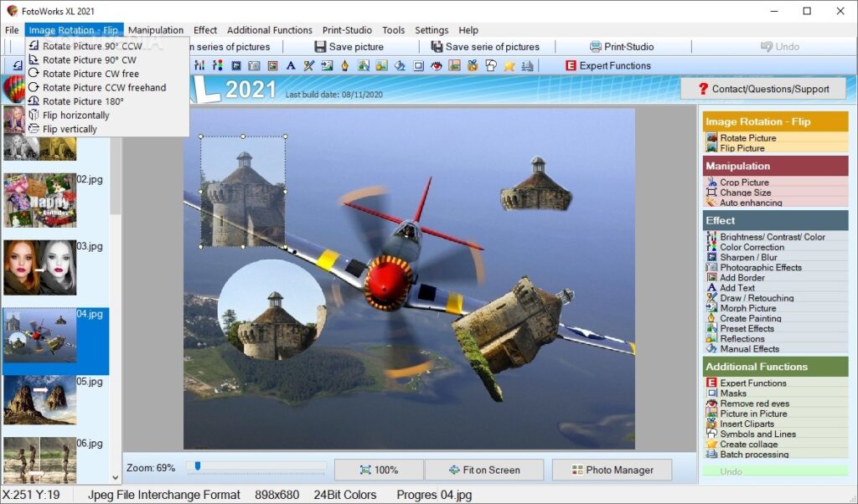Click the Color Correction icon in the icon toolbar
The image size is (858, 504).
218,65
